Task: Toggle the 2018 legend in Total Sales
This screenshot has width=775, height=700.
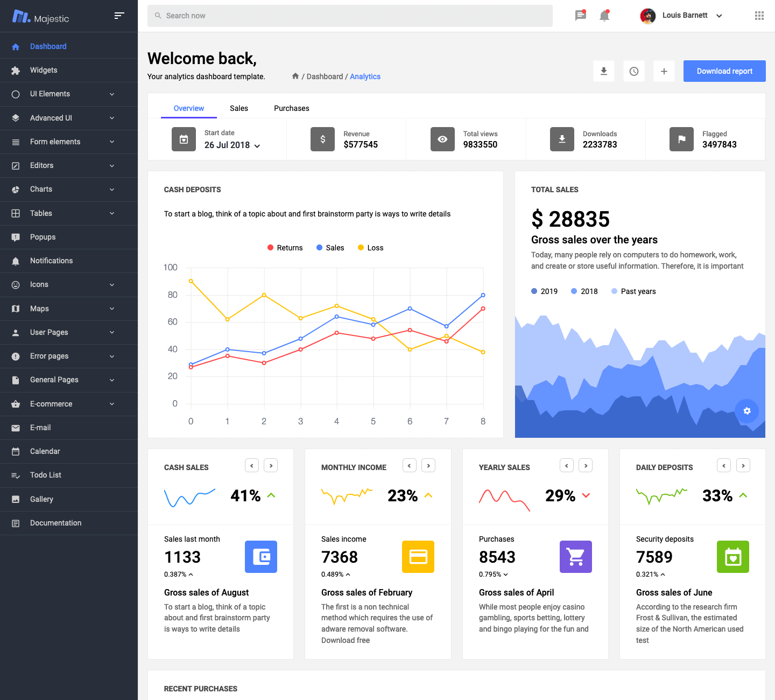Action: (x=584, y=291)
